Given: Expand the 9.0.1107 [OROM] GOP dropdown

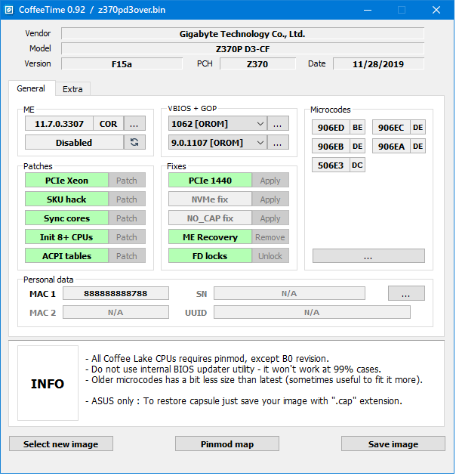Looking at the screenshot, I should coord(260,143).
